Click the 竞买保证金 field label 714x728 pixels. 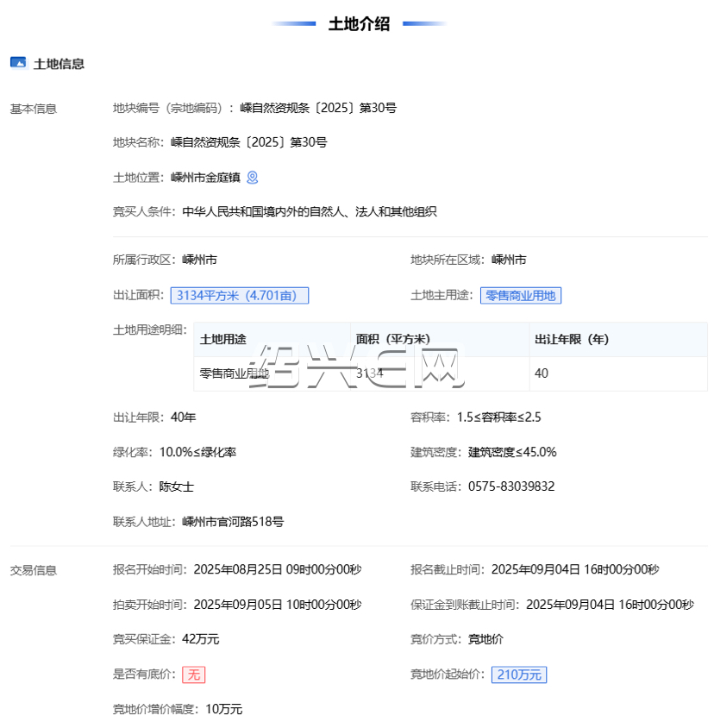click(x=144, y=639)
